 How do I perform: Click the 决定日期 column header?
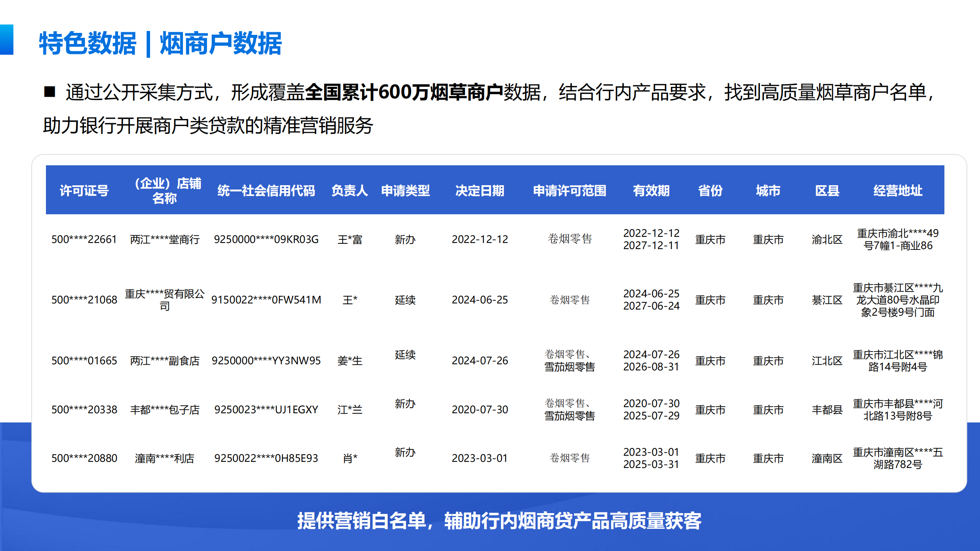pos(480,190)
